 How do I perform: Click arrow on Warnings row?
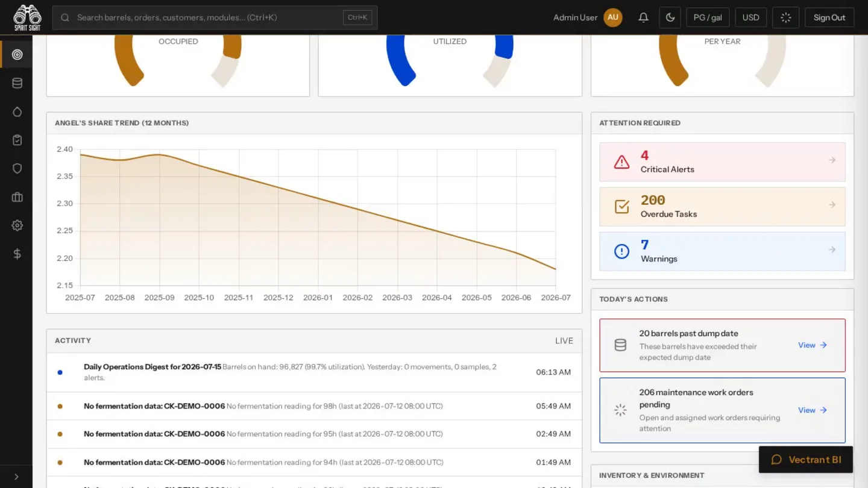(x=832, y=249)
